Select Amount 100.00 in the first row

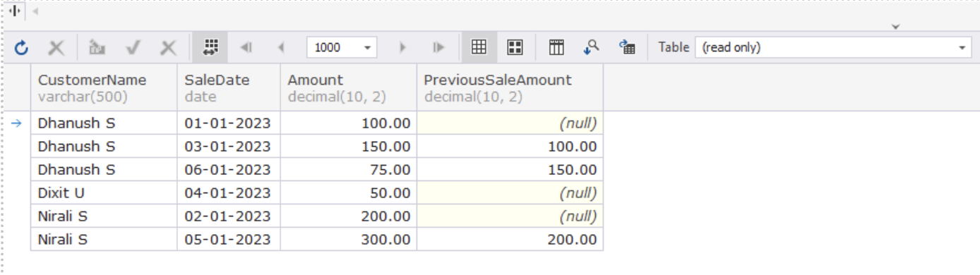click(x=349, y=123)
